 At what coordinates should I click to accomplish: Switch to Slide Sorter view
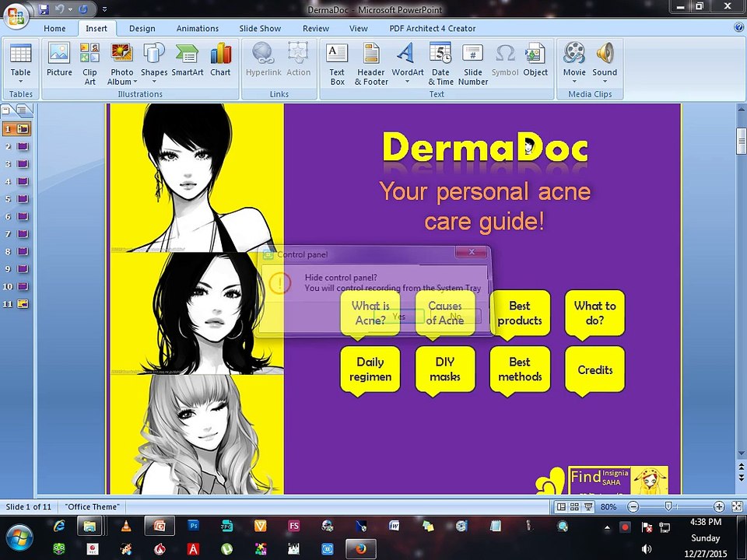click(x=574, y=506)
